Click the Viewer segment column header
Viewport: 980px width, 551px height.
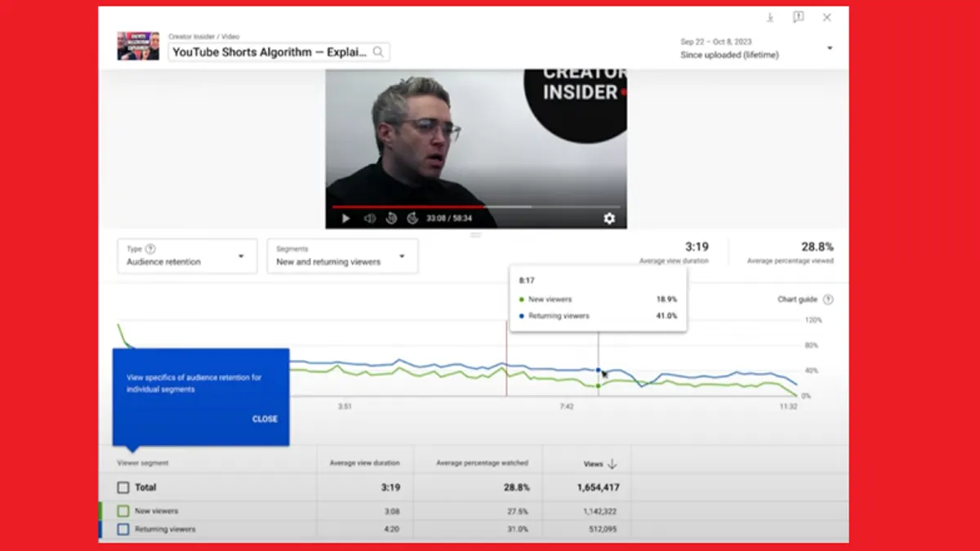(x=143, y=463)
